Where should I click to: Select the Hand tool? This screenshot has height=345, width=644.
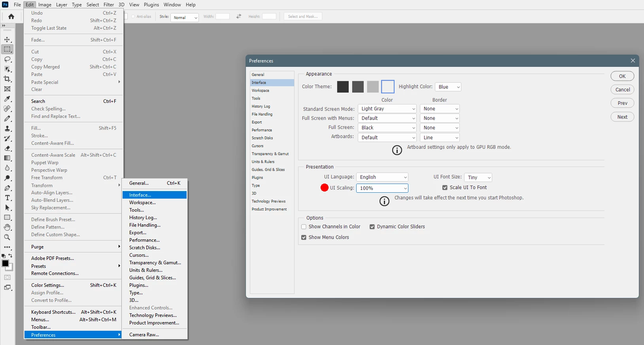[7, 227]
